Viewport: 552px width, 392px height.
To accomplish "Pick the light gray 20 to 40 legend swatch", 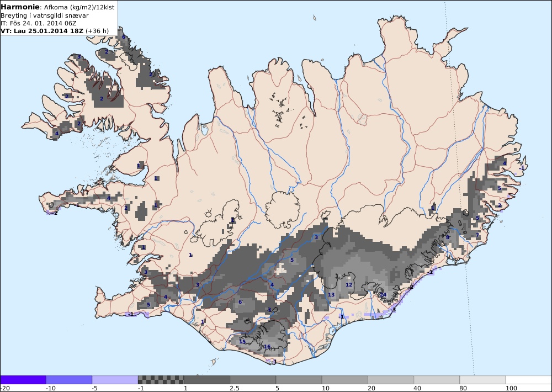I will 391,380.
